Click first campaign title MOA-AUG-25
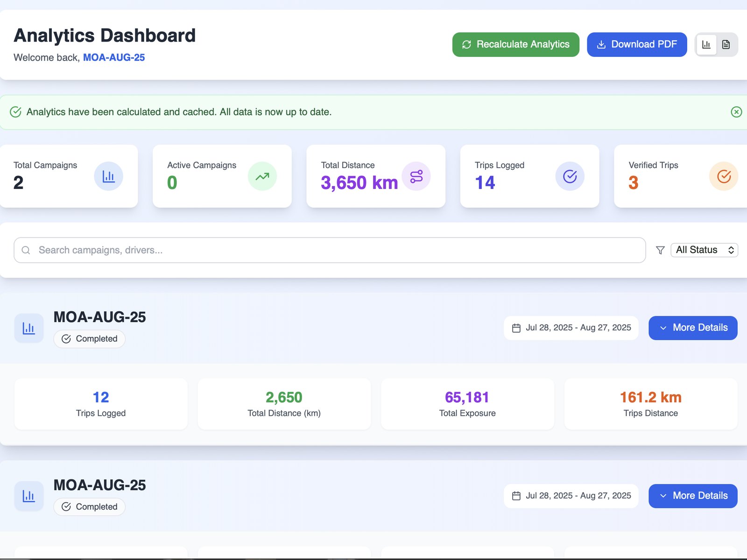This screenshot has width=747, height=560. 99,317
